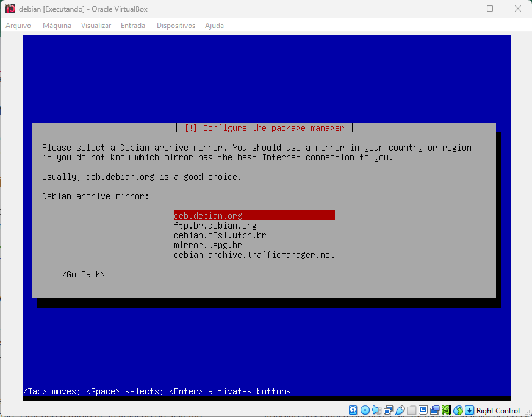This screenshot has width=532, height=417.
Task: Click the recording status icon
Action: click(434, 410)
